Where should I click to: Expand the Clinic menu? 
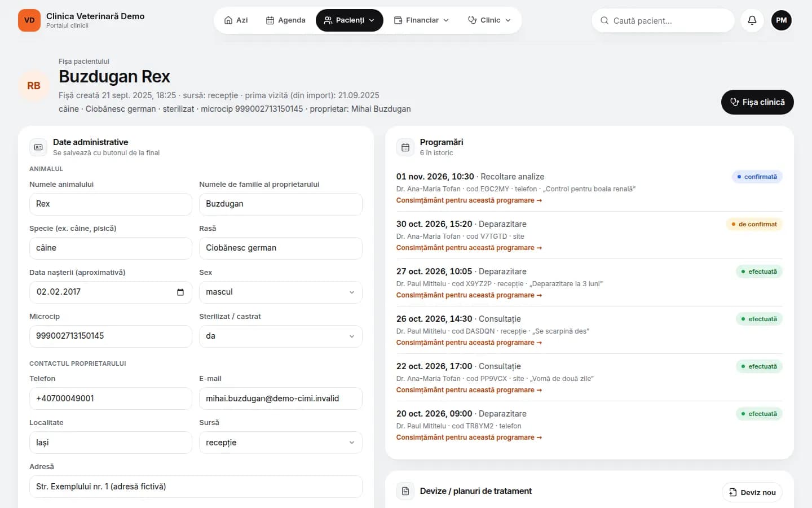(x=489, y=20)
